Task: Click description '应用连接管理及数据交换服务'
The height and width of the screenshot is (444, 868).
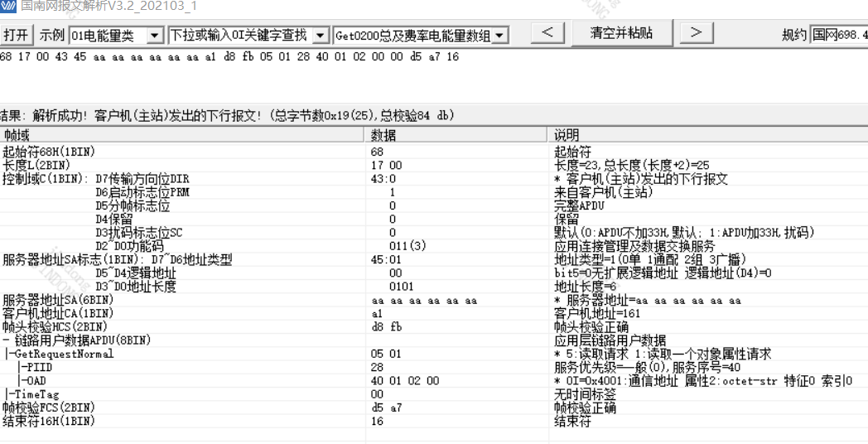Action: click(634, 246)
